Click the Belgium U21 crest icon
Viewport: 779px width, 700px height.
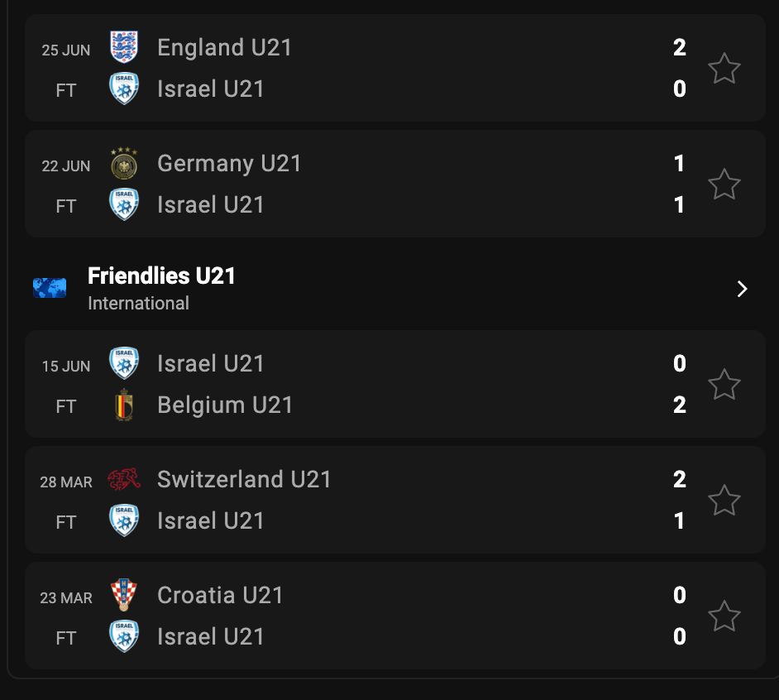[x=124, y=405]
